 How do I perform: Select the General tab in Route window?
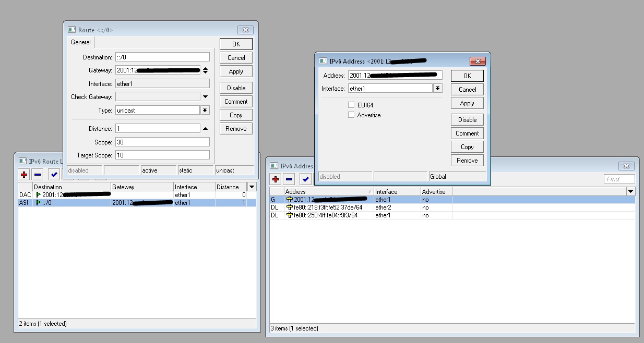[x=81, y=42]
